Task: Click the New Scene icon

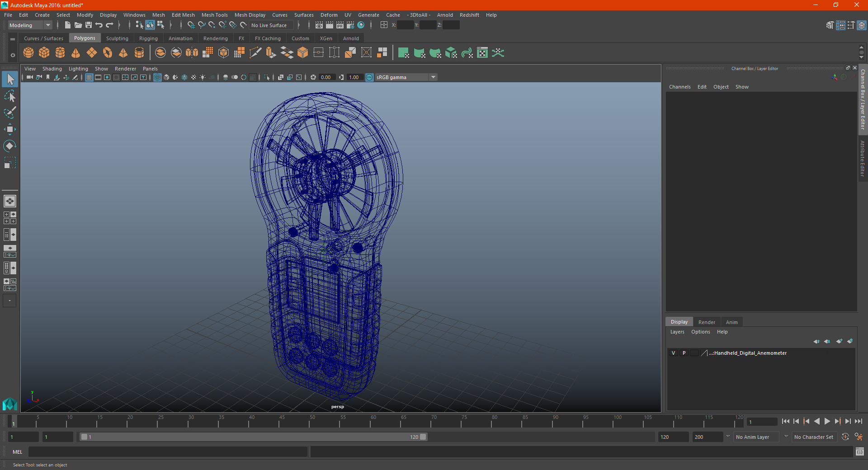Action: coord(68,25)
